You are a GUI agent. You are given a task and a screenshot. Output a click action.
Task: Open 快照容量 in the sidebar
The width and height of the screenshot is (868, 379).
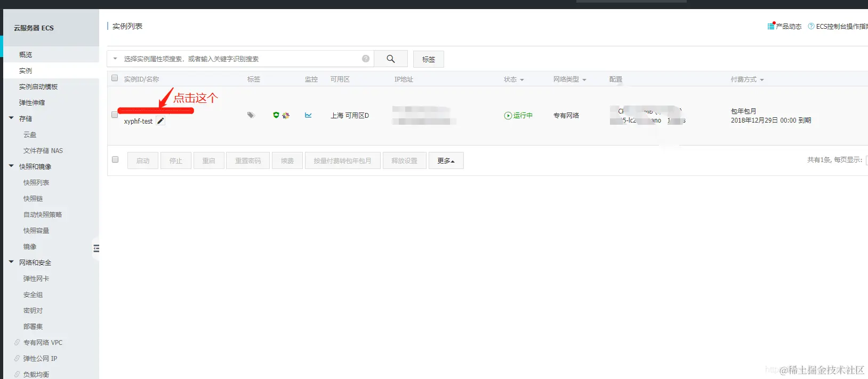(36, 230)
